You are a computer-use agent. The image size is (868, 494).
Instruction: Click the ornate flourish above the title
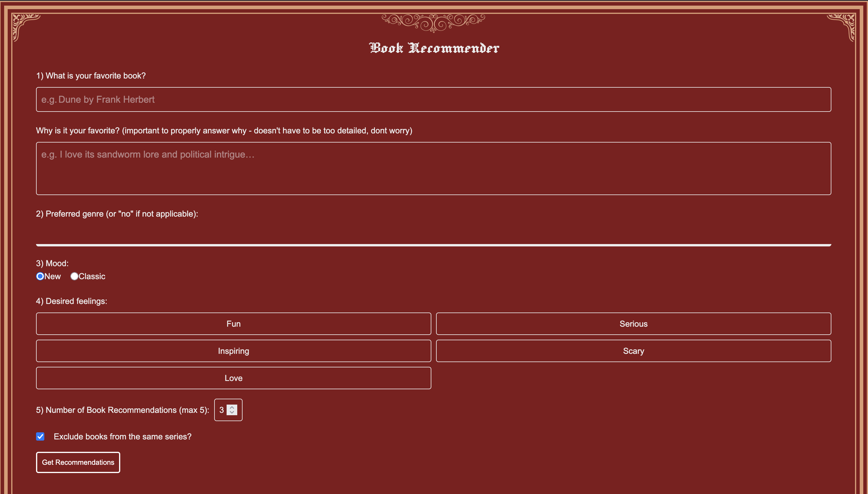point(433,22)
